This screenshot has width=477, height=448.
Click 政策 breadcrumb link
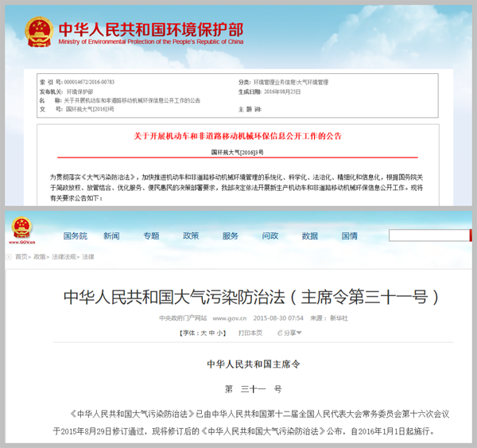click(39, 257)
